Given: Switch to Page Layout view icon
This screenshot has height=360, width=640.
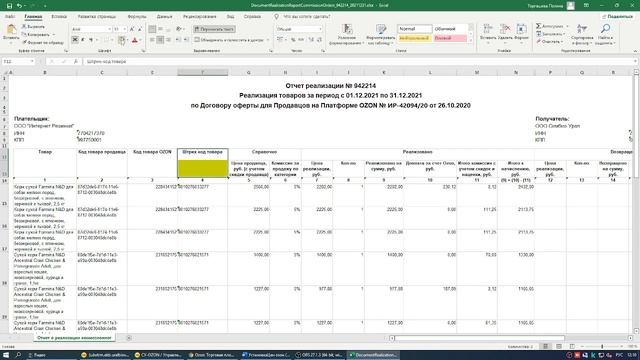Looking at the screenshot, I should [x=559, y=347].
